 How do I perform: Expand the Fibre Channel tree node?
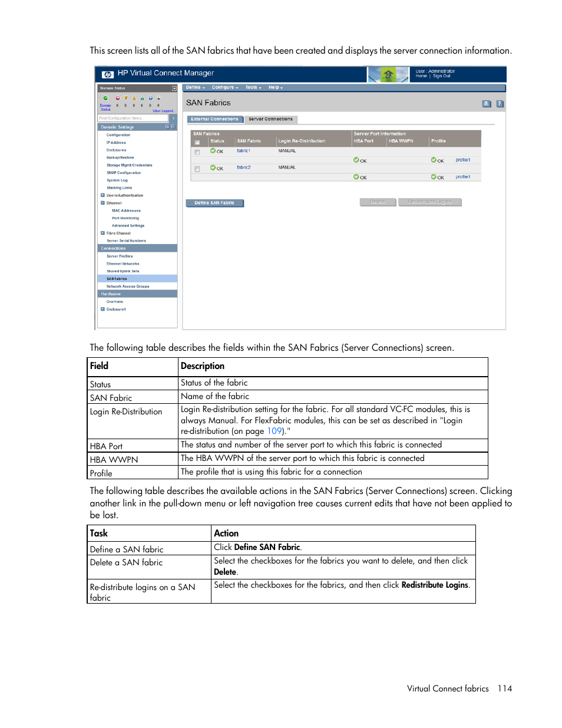click(103, 233)
